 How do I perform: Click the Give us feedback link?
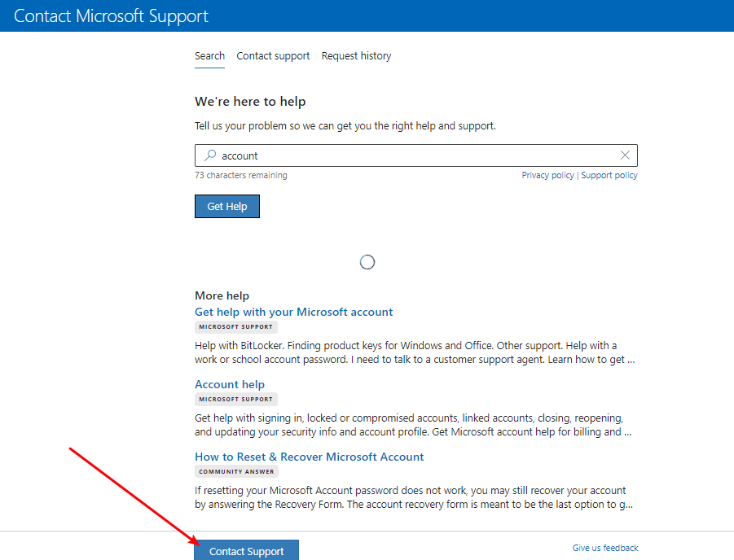605,548
